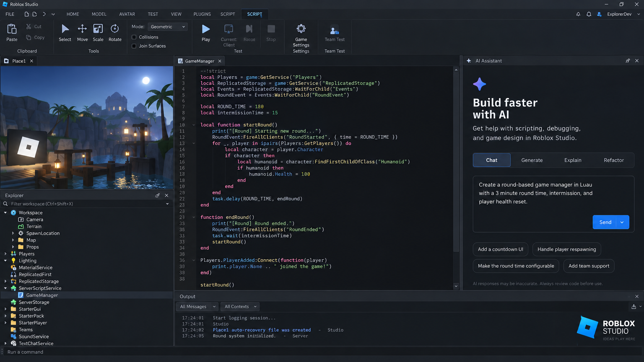Collapse the ServerScriptService node
Viewport: 644px width, 362px height.
5,288
